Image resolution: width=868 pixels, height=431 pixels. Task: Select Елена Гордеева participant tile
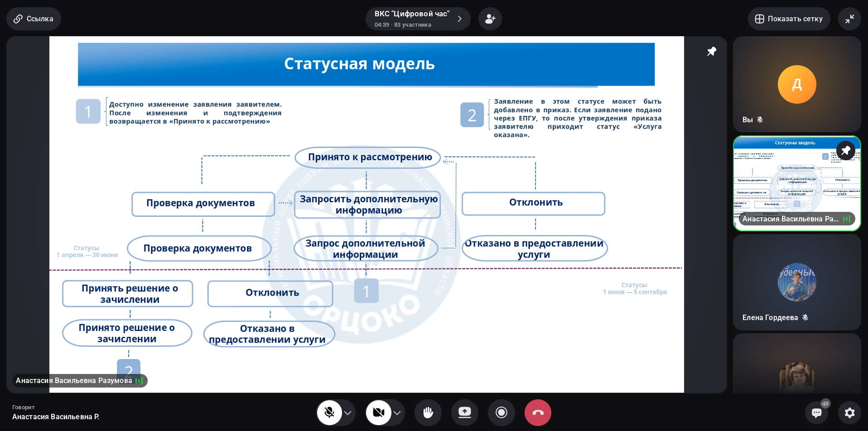pos(796,282)
